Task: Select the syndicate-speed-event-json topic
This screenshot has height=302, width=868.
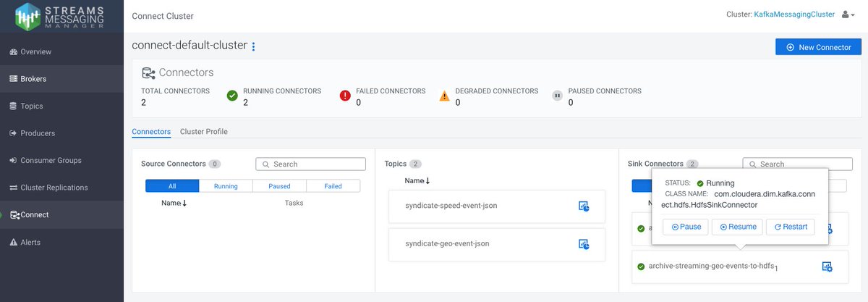Action: [497, 206]
